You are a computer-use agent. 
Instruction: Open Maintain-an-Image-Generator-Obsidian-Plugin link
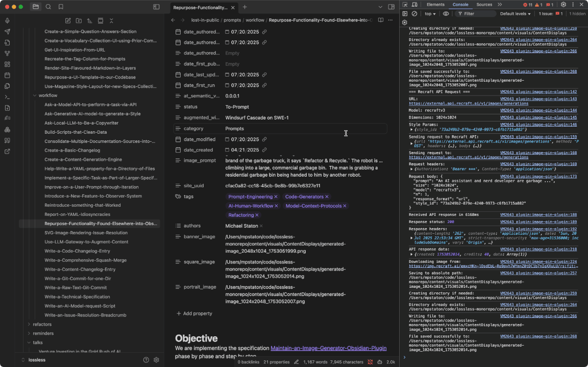[329, 348]
